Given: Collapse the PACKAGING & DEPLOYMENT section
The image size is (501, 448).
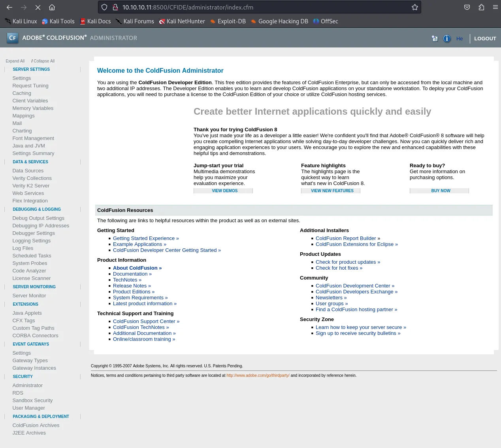Looking at the screenshot, I should [41, 416].
